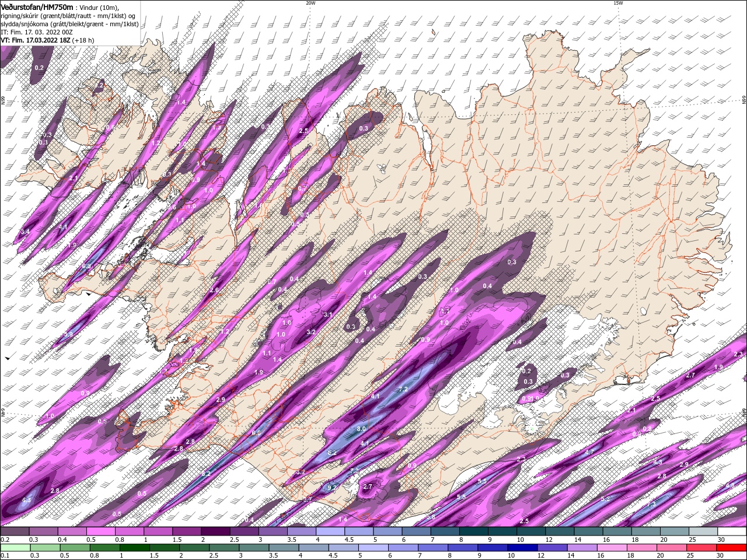
Task: Select the dark teal 8–9 swatch, top legend row
Action: pos(473,531)
